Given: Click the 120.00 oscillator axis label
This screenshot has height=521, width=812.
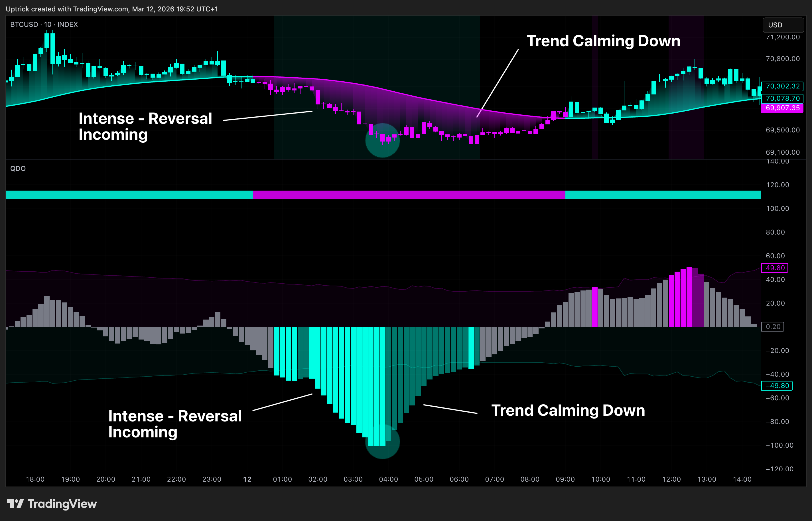Looking at the screenshot, I should [x=778, y=185].
